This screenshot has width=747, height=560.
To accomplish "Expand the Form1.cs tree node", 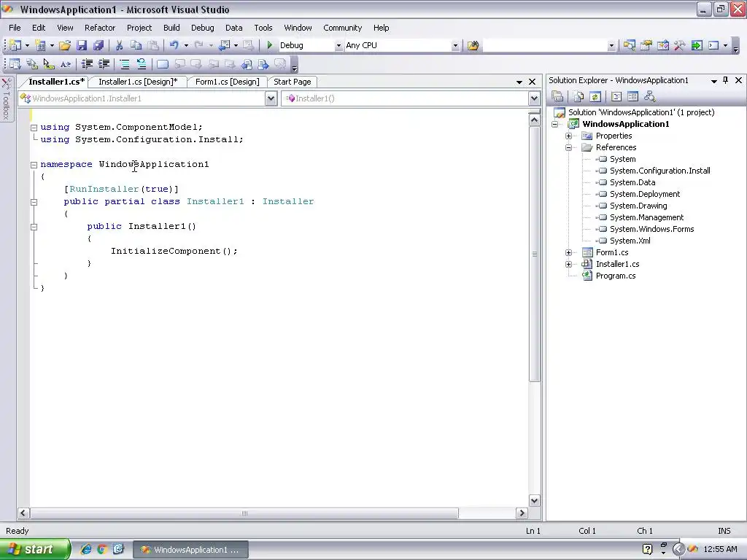I will pos(568,252).
